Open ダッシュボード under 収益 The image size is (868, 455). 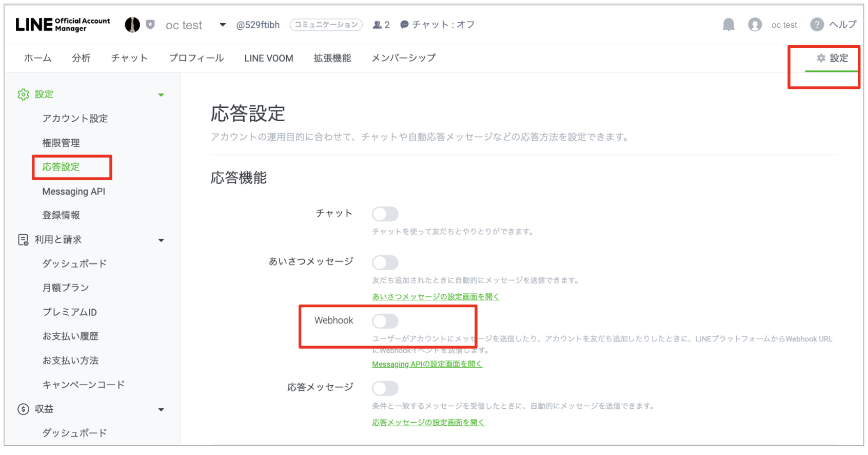pyautogui.click(x=75, y=433)
